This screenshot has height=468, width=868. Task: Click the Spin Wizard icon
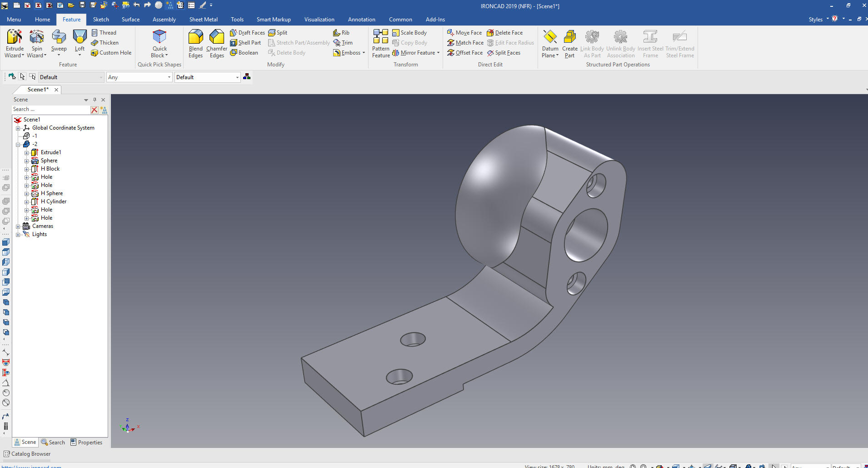pyautogui.click(x=36, y=37)
